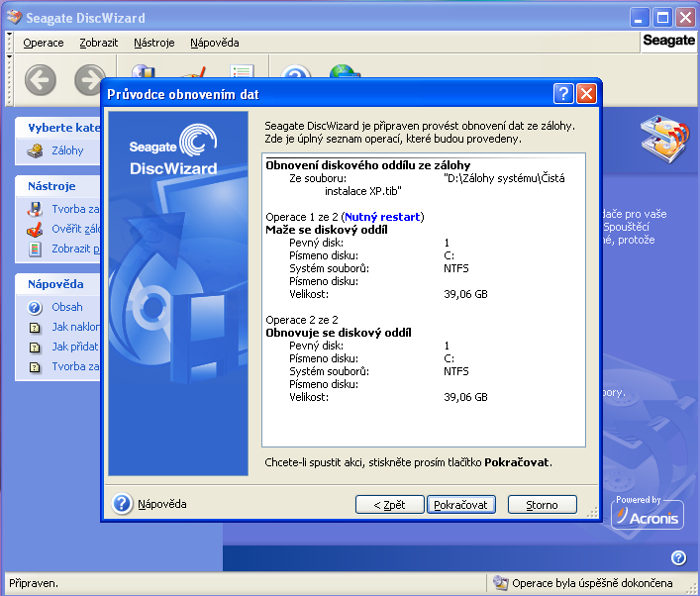Click the 'Obnovuje se diskový oddíl' heading
This screenshot has height=596, width=700.
point(339,333)
